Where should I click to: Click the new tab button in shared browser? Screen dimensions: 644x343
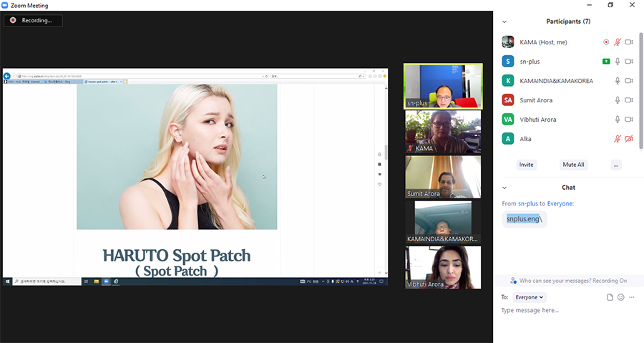click(126, 82)
